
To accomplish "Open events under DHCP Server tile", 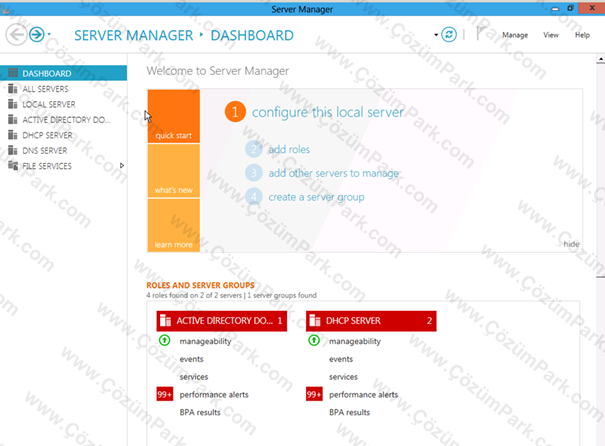I will point(341,359).
